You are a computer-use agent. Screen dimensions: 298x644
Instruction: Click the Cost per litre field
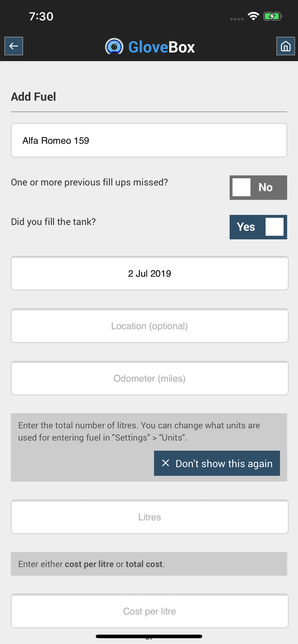[x=150, y=611]
